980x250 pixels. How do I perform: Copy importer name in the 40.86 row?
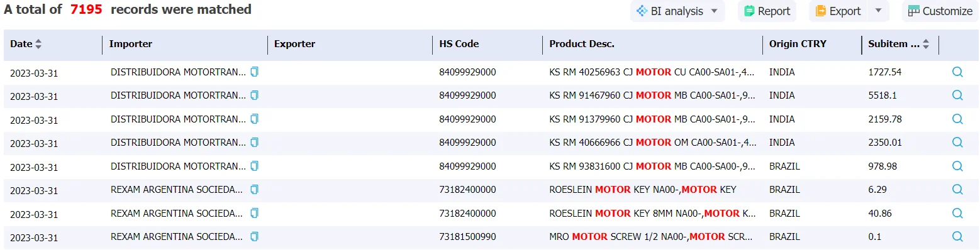pos(254,213)
